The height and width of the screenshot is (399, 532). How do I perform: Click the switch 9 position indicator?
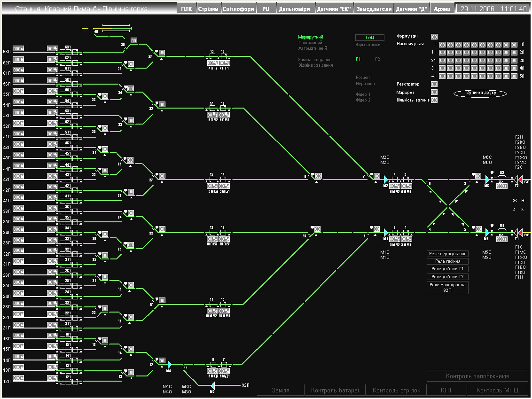coord(318,176)
